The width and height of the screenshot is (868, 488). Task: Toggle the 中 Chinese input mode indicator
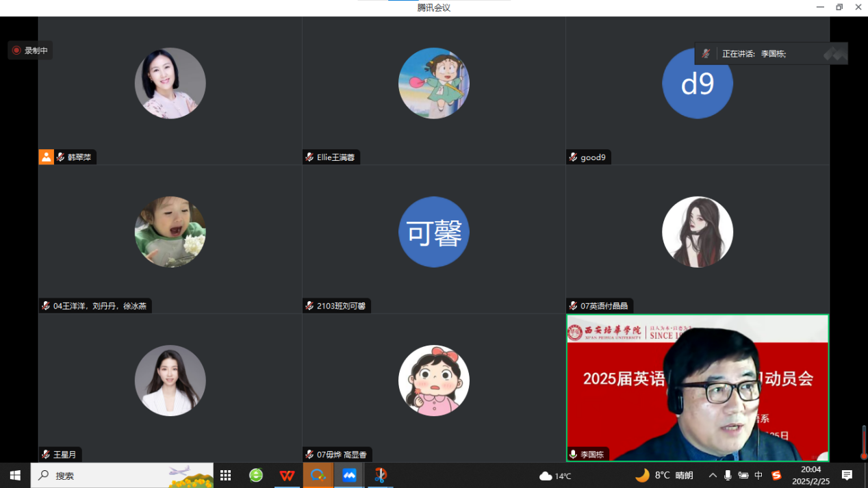[x=758, y=476]
